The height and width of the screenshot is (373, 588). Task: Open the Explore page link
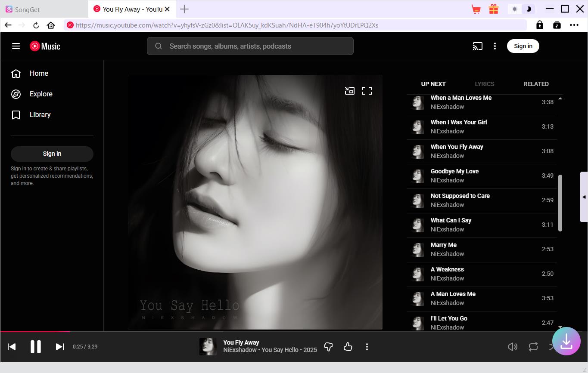coord(41,94)
